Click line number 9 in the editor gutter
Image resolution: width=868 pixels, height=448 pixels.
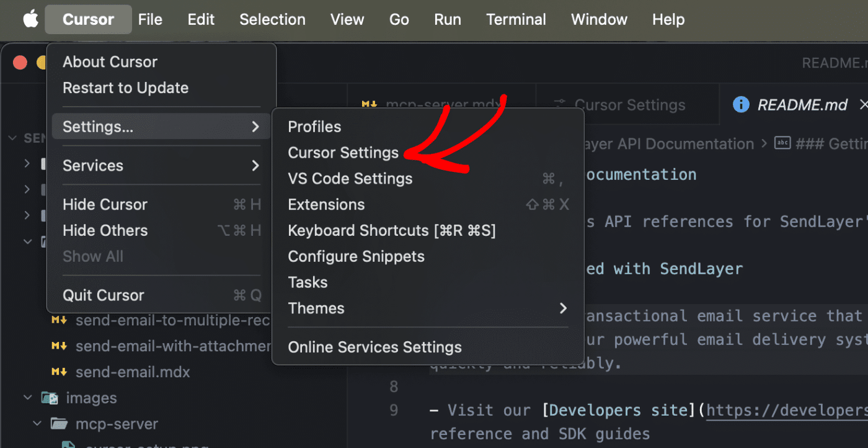click(394, 410)
